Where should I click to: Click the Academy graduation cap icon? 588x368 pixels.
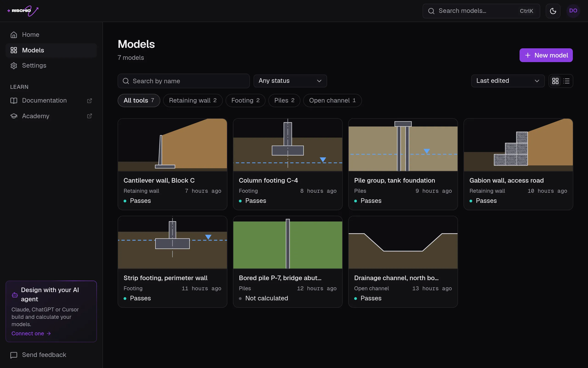pos(14,116)
